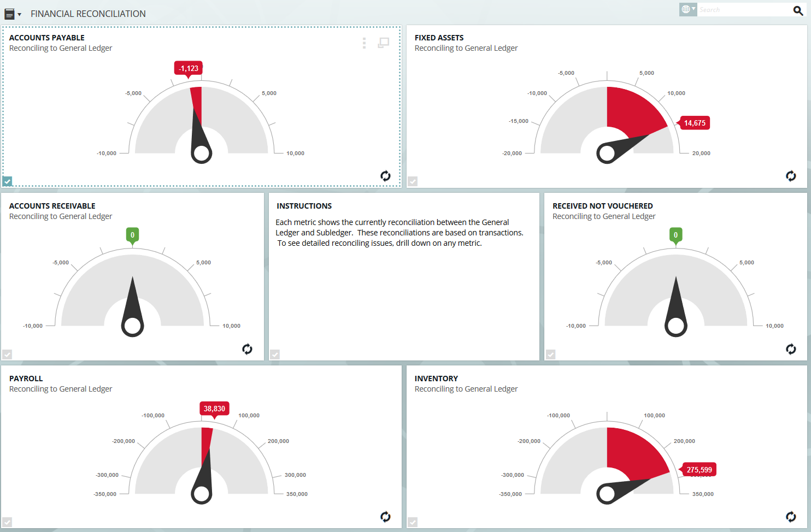Click the search magnifier icon

tap(798, 10)
